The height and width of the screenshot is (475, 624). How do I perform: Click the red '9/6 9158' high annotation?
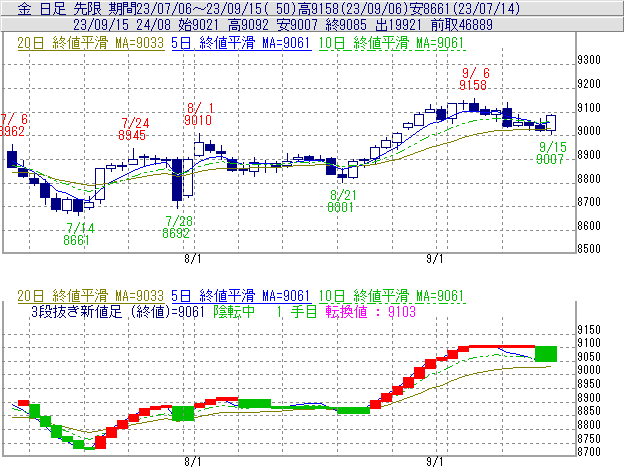tap(474, 79)
